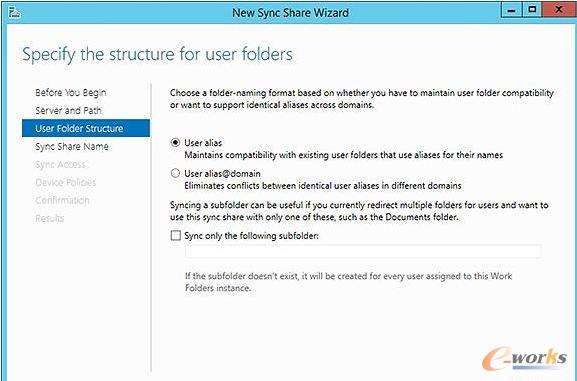Image resolution: width=577 pixels, height=381 pixels.
Task: Click the Confirmation step
Action: tap(62, 200)
